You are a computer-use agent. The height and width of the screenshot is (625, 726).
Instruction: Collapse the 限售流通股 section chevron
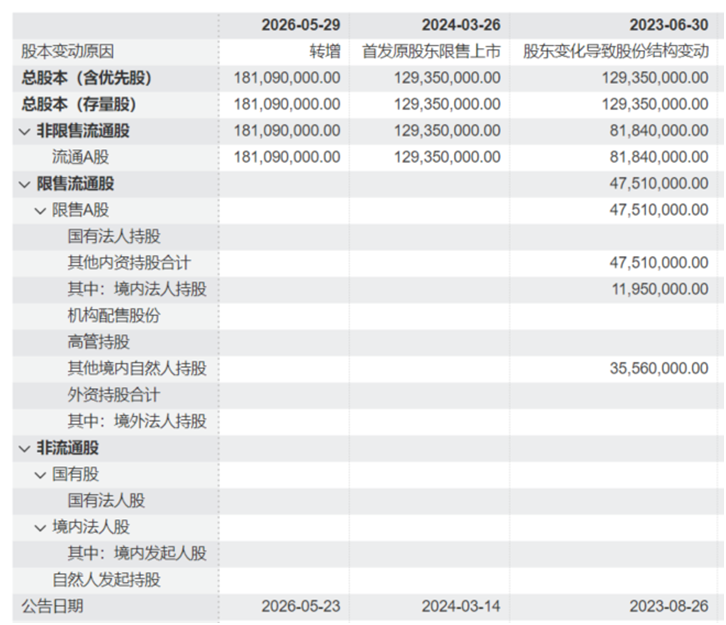point(25,185)
